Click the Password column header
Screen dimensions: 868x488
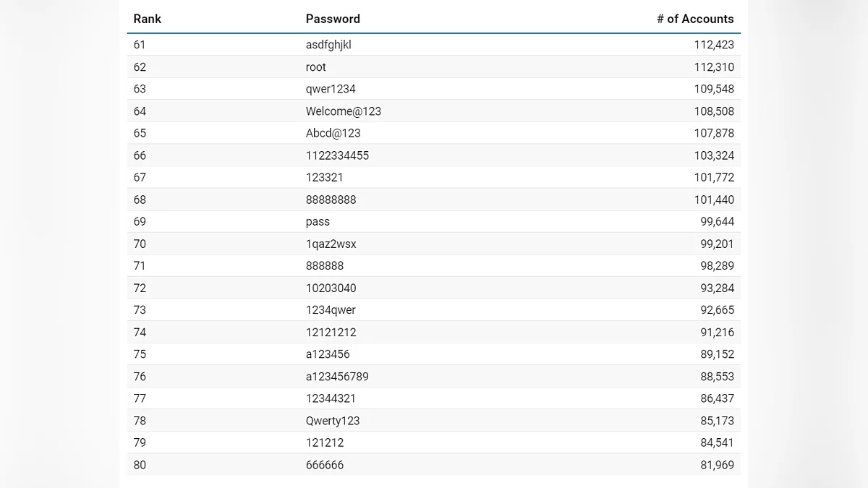pyautogui.click(x=333, y=19)
